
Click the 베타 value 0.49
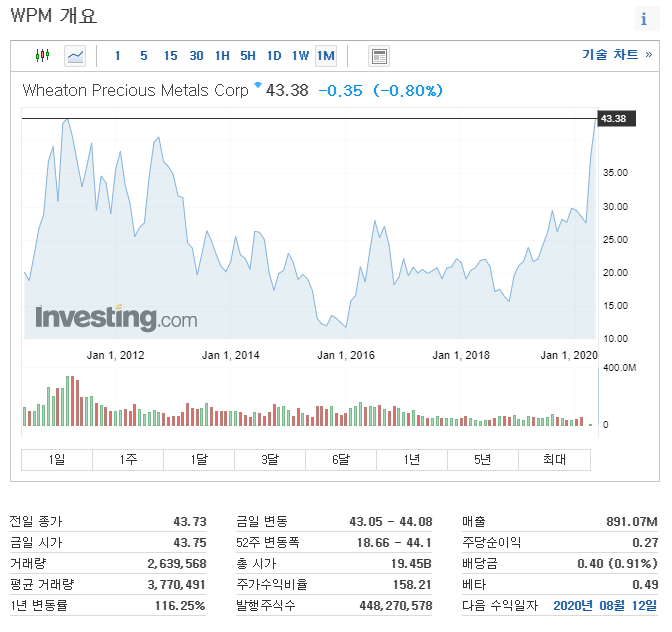[x=645, y=584]
